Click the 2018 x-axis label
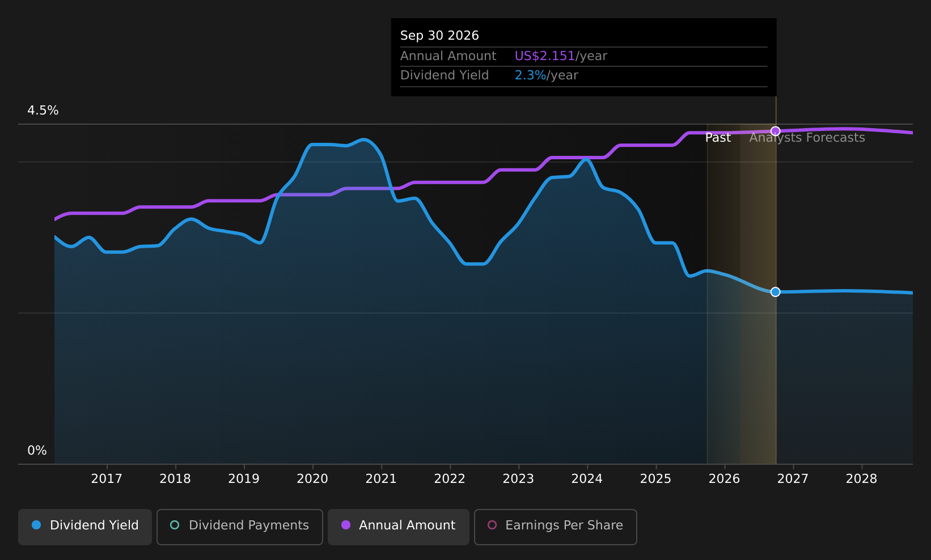The height and width of the screenshot is (560, 931). click(175, 479)
